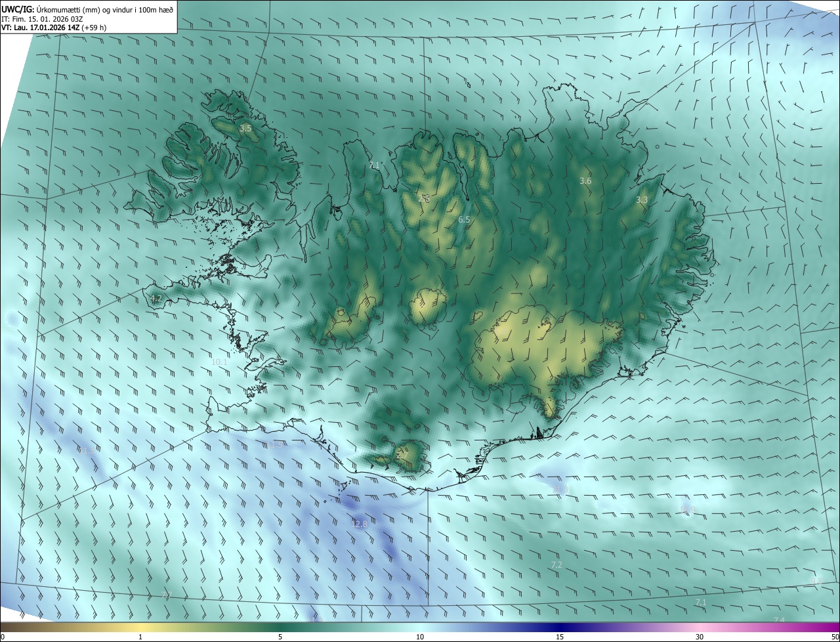This screenshot has height=642, width=840.
Task: Click the 'IT: Fim. 15. 01. 2026 03Z' line
Action: (x=42, y=19)
